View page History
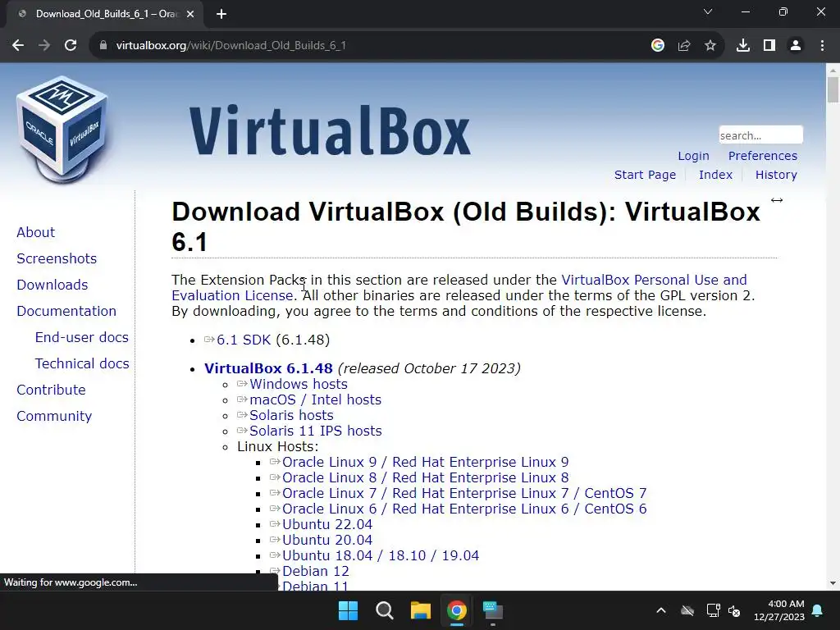Screen dimensions: 840x630 coord(776,175)
